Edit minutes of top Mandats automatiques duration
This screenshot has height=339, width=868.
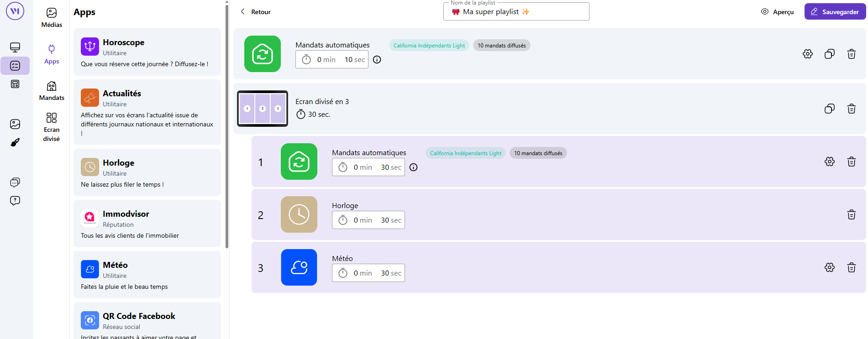326,60
